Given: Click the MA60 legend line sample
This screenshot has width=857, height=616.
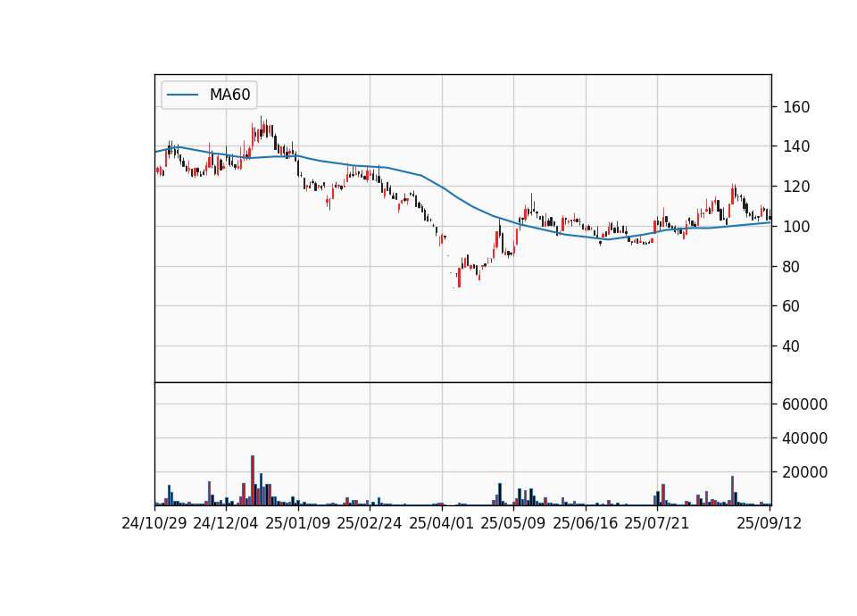Looking at the screenshot, I should point(182,95).
